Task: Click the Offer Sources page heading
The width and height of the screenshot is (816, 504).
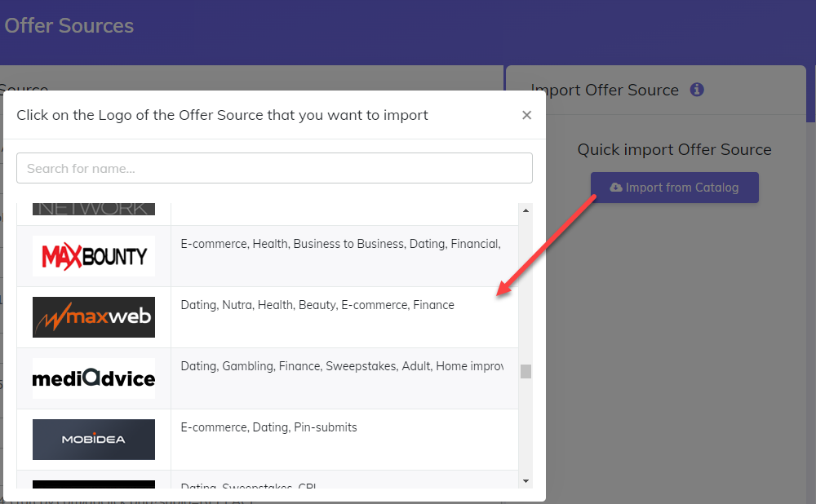Action: tap(69, 25)
